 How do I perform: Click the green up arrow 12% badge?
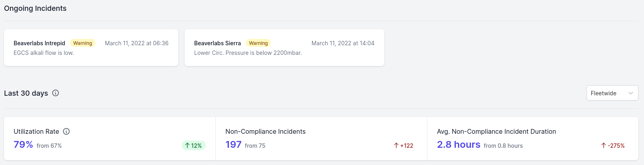coord(194,145)
